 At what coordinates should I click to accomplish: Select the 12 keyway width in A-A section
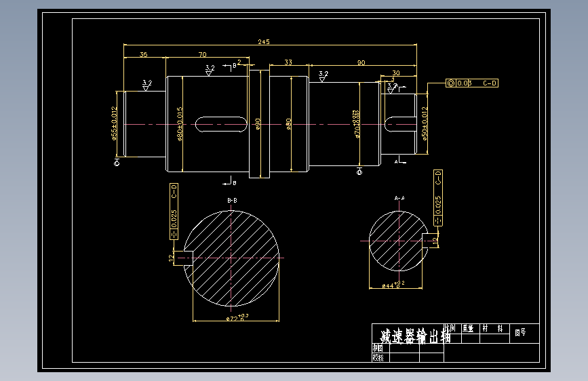pyautogui.click(x=435, y=241)
